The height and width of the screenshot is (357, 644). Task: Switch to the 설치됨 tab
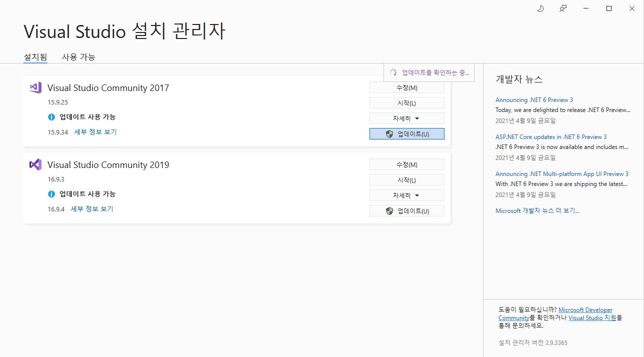[x=35, y=57]
